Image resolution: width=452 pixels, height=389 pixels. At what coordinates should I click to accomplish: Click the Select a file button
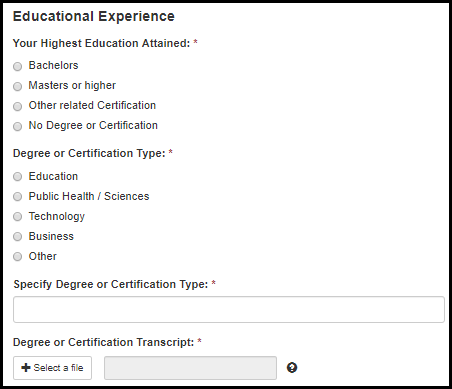click(x=52, y=368)
